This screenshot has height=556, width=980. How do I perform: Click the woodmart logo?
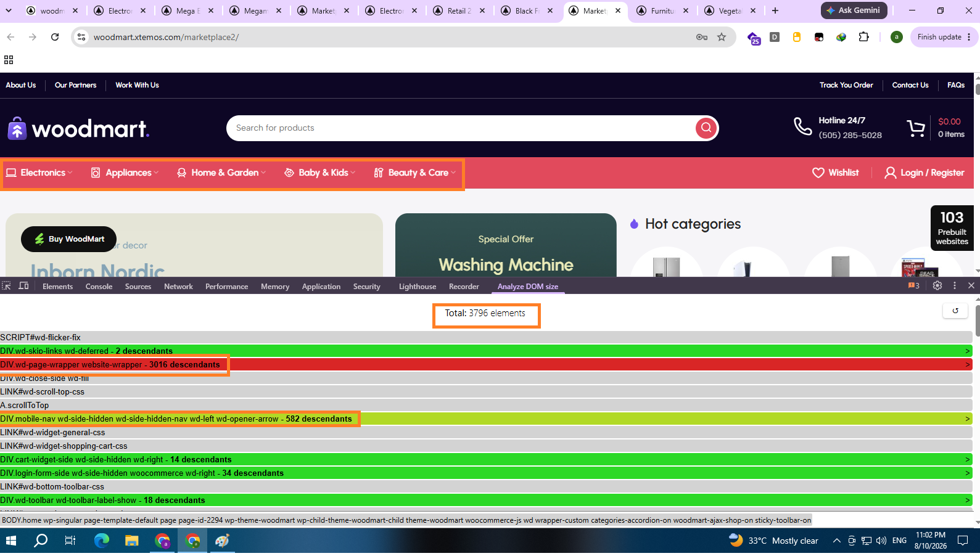click(78, 128)
